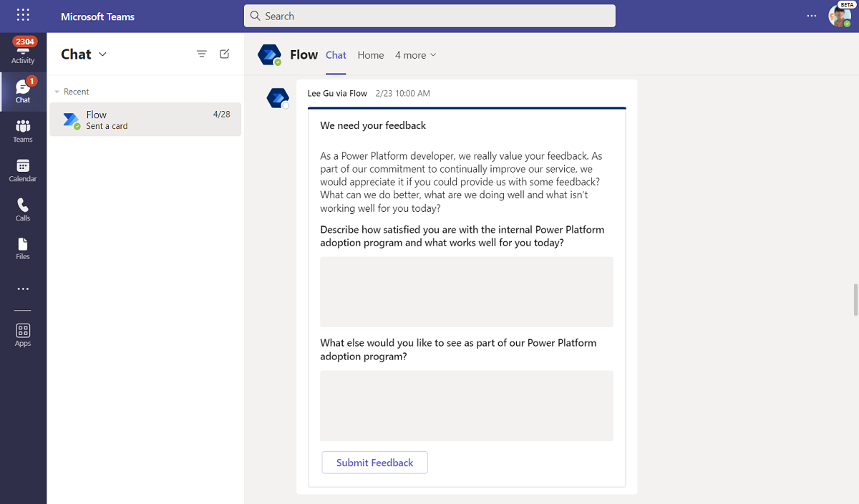This screenshot has height=504, width=859.
Task: Open the profile avatar menu
Action: pos(839,16)
